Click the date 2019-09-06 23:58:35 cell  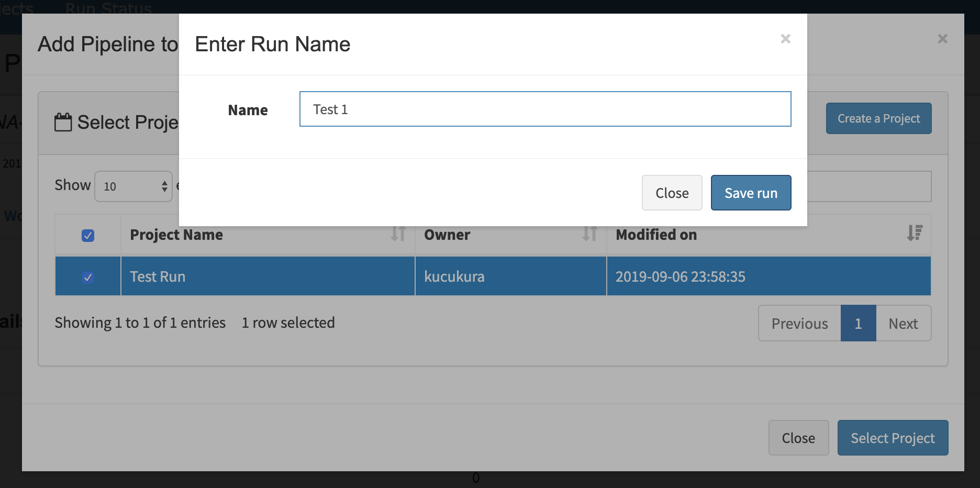click(x=769, y=276)
